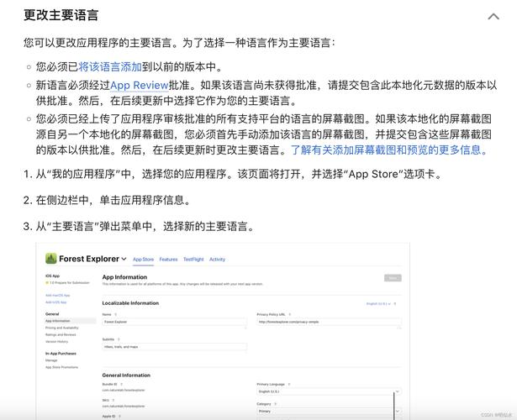Switch to the Features tab

point(168,260)
